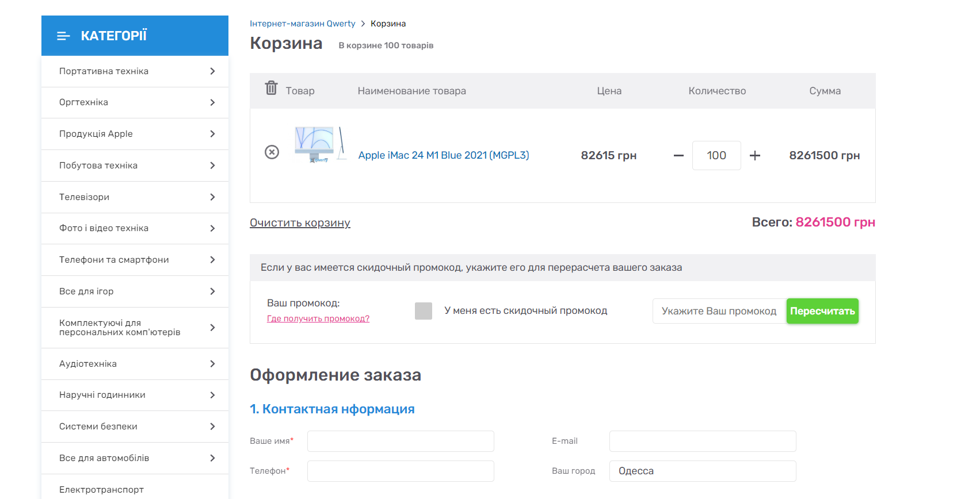Open the Системи безпеки category
Image resolution: width=980 pixels, height=499 pixels.
pyautogui.click(x=98, y=427)
